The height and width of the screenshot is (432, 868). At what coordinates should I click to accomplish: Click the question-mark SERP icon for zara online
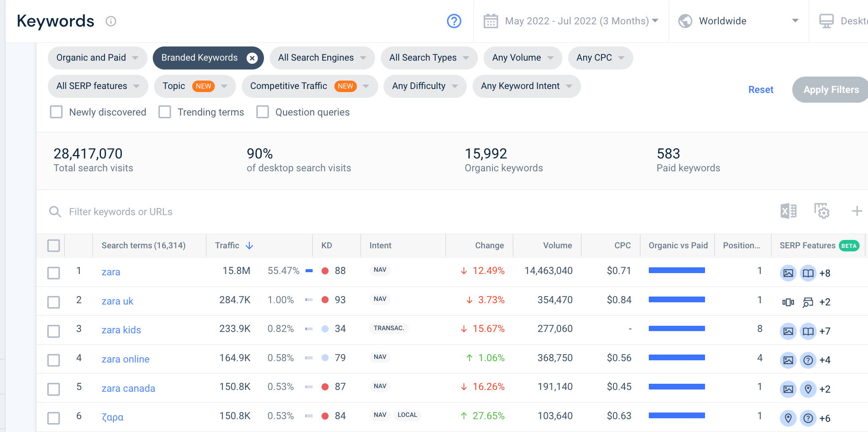tap(808, 360)
